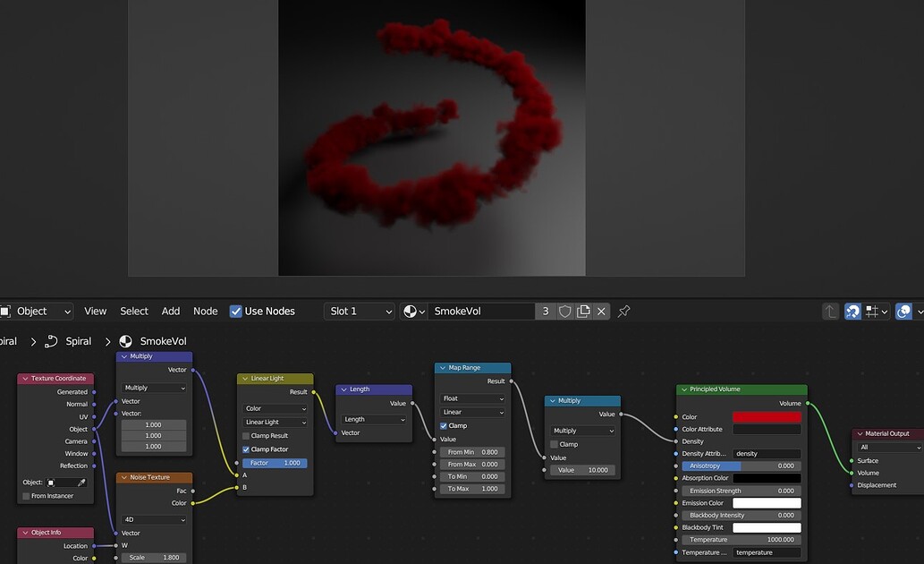Click the Blackbody Tint white swatch
Screen dimensions: 924x564
click(766, 527)
